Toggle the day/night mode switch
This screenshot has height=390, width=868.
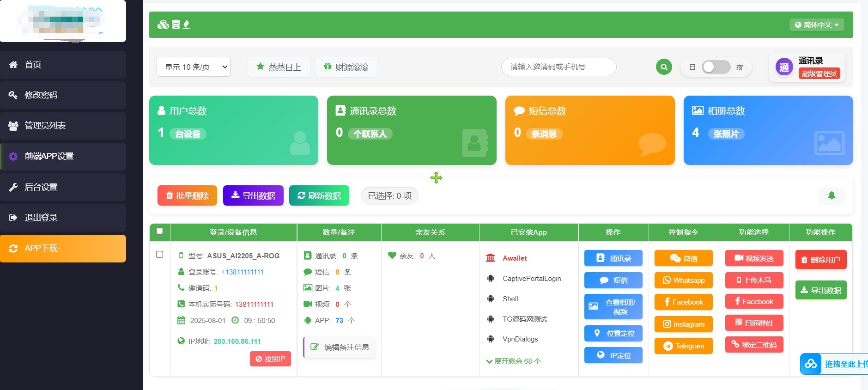coord(716,67)
